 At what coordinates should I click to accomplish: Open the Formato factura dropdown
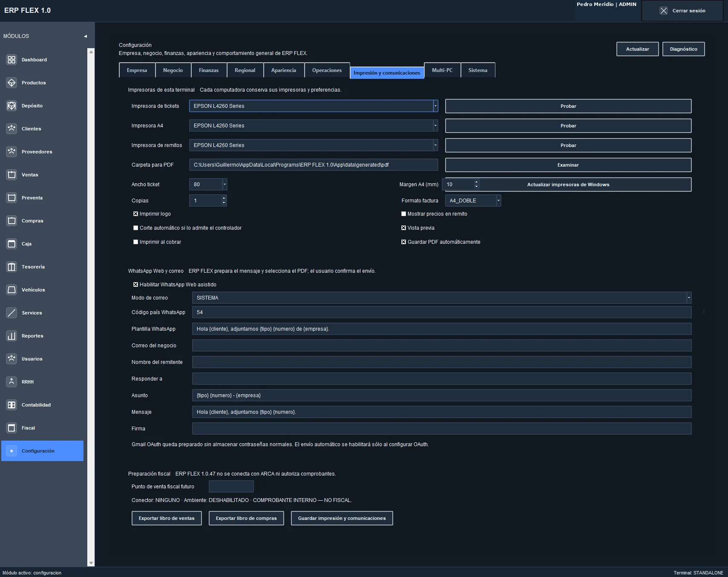(498, 201)
